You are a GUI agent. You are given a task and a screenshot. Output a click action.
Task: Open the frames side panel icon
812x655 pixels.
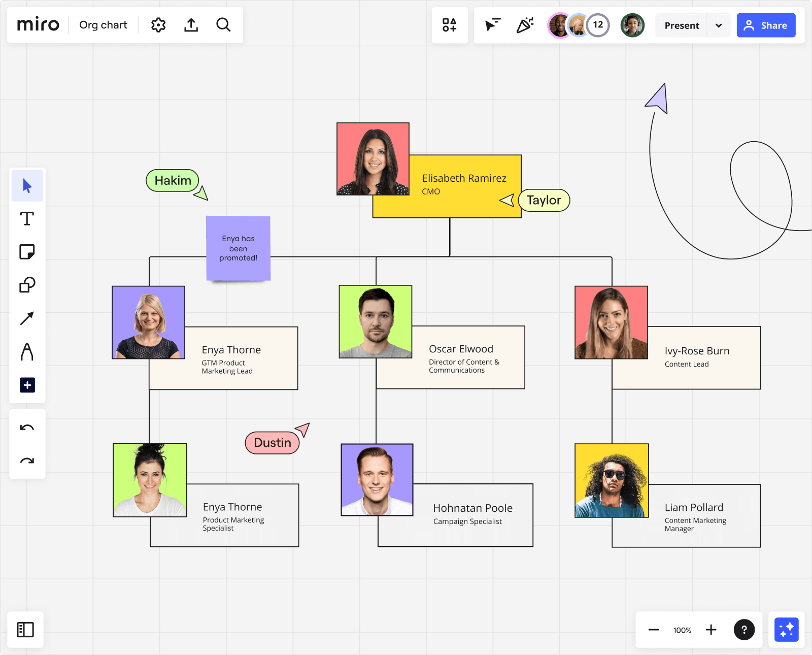pos(25,630)
